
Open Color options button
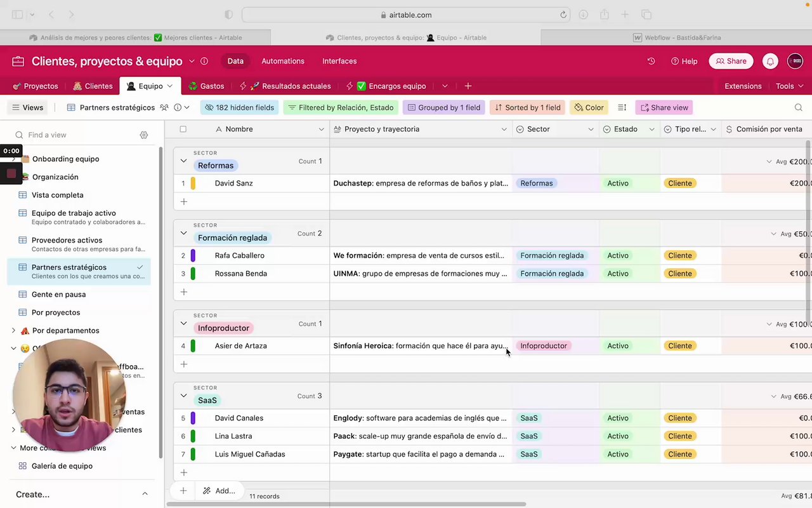coord(589,107)
